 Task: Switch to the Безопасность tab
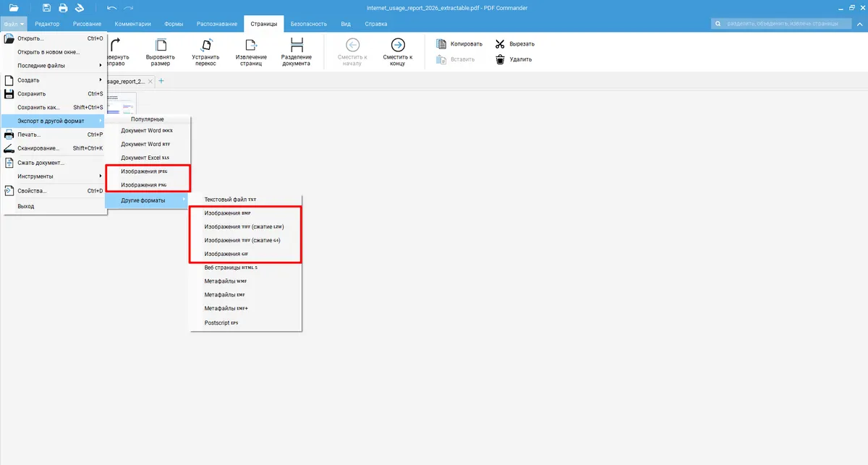pos(309,24)
